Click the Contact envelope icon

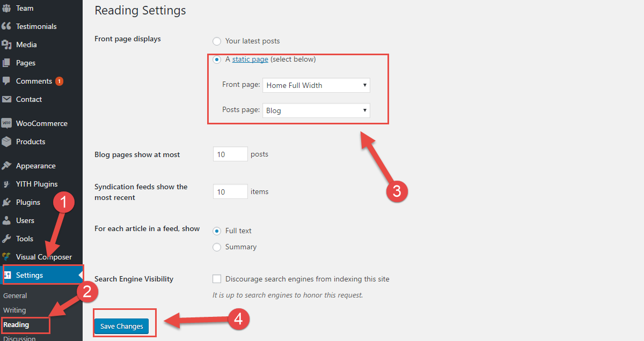(6, 99)
